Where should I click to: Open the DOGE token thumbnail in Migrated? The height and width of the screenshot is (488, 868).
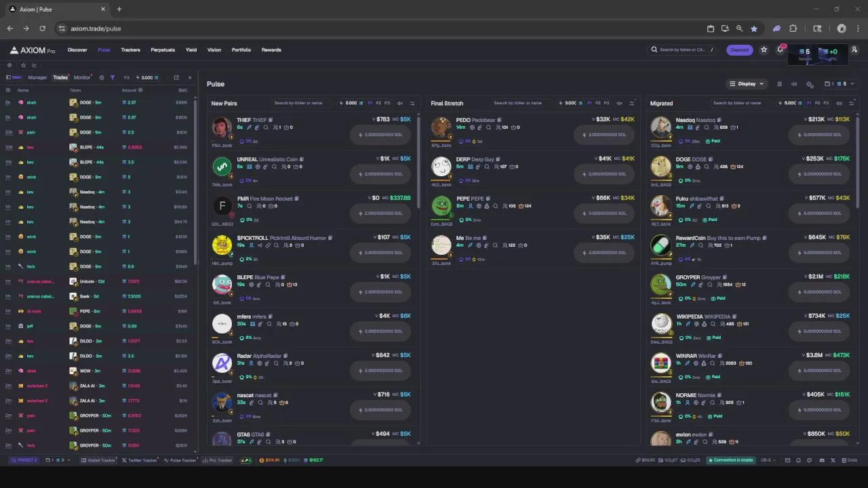(x=661, y=167)
